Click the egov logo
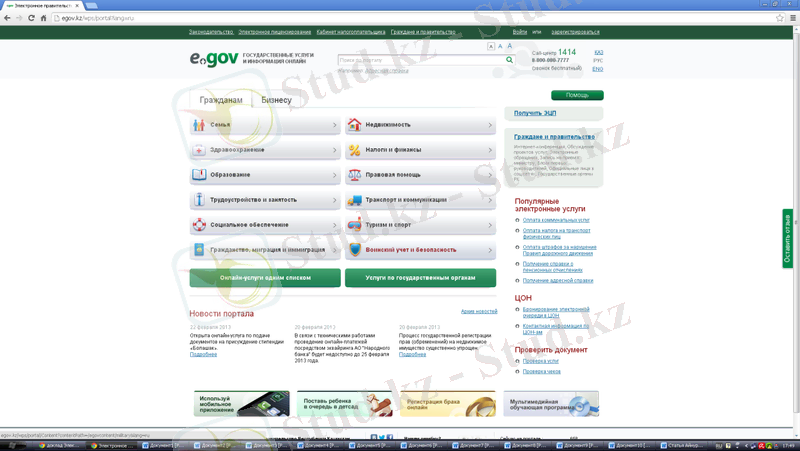Screen dimensions: 800x451 pyautogui.click(x=214, y=59)
